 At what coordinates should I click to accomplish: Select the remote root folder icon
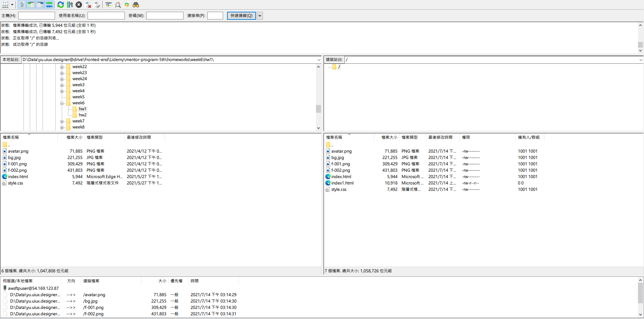334,67
